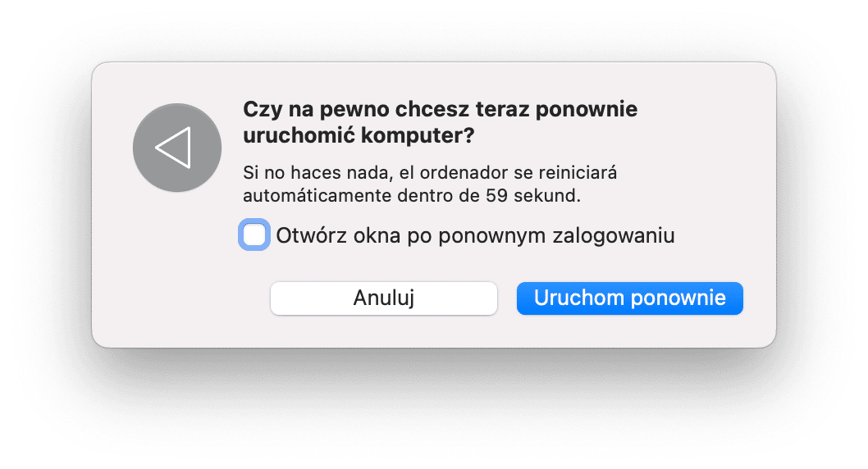The width and height of the screenshot is (868, 469).
Task: Click the gray circular restart icon
Action: tap(177, 148)
